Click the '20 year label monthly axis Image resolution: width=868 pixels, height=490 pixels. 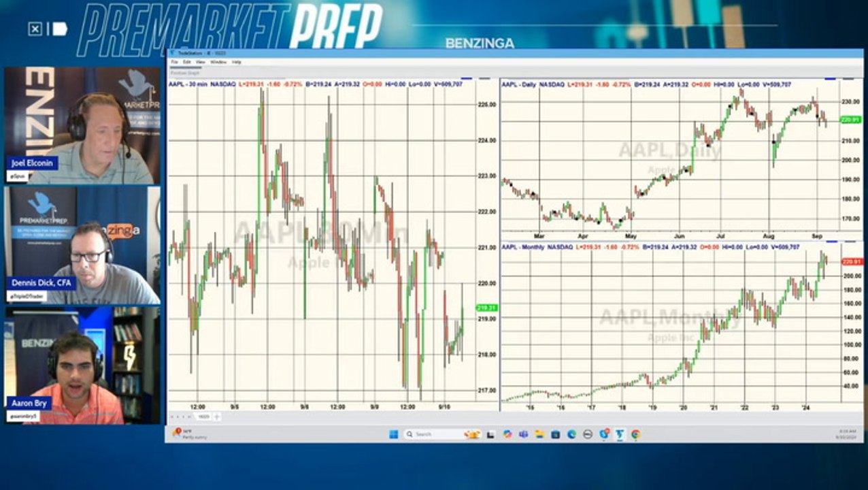(683, 408)
